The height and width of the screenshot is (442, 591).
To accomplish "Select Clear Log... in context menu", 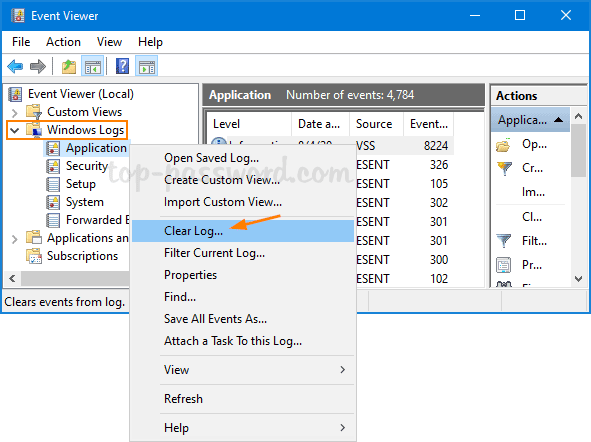I will coord(243,231).
